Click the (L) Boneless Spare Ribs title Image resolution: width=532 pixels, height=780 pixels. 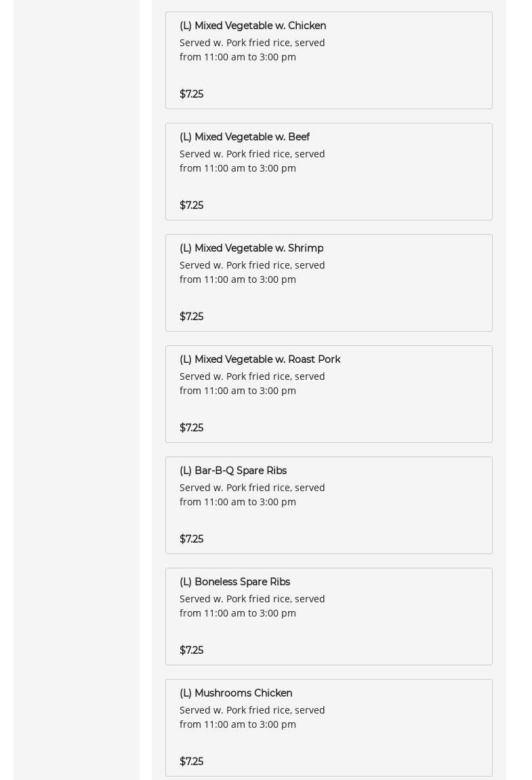click(x=234, y=582)
